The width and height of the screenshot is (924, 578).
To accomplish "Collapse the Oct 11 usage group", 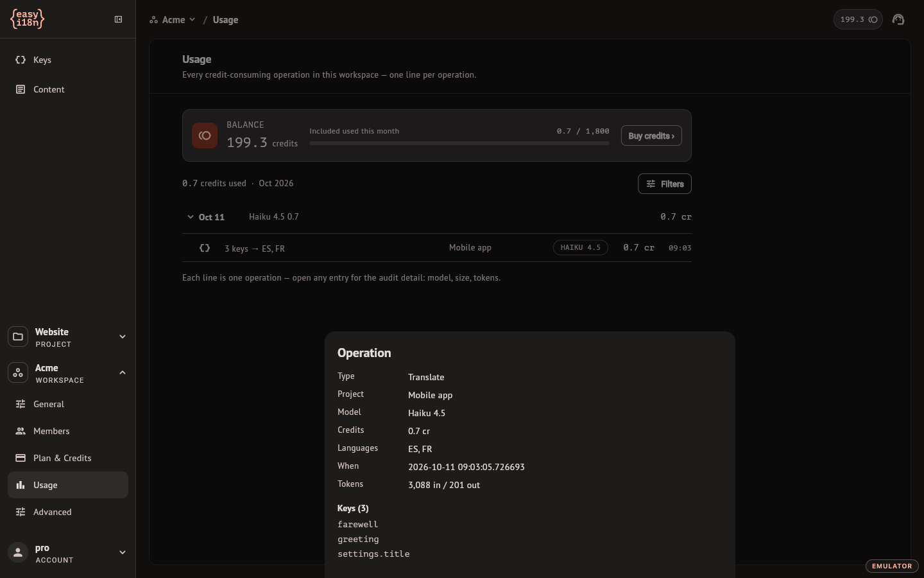I will click(191, 217).
